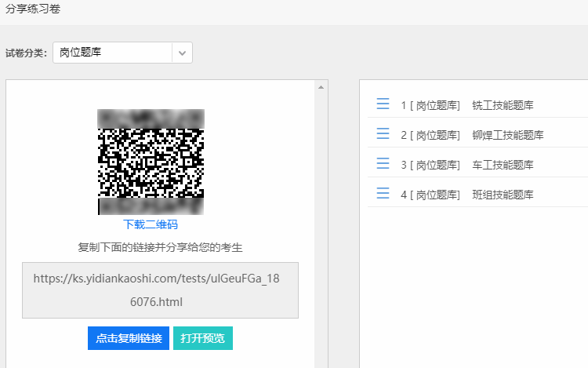Click the drag handle icon for 铣工技能题库

pos(383,104)
